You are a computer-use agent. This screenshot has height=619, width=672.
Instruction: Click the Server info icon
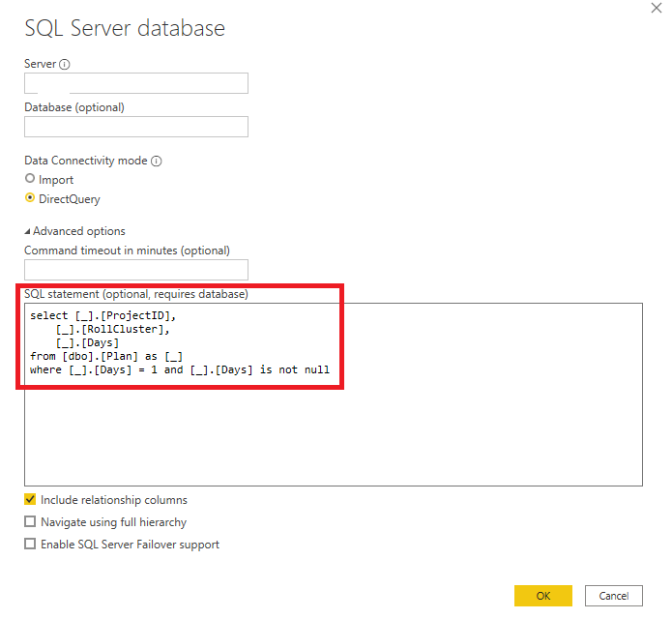coord(64,64)
